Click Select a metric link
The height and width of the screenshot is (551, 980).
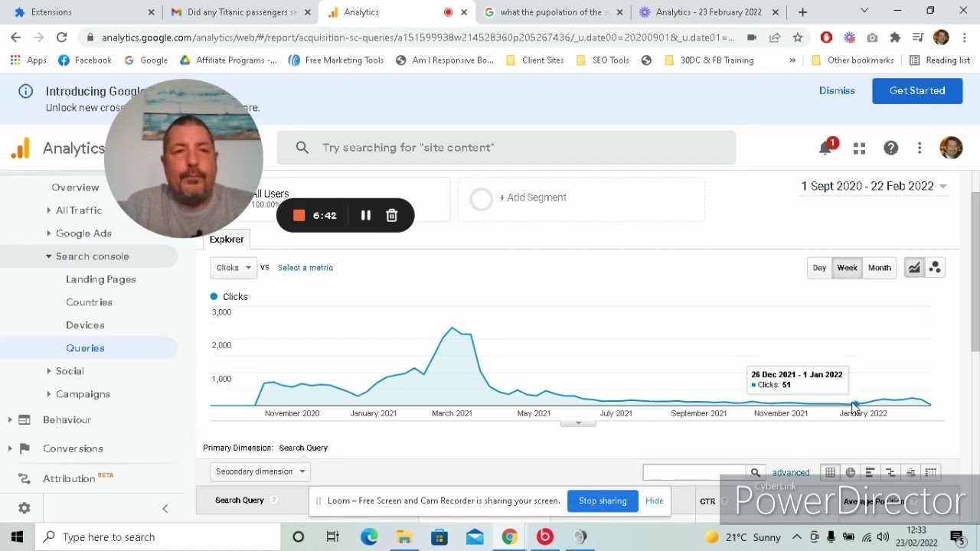tap(305, 268)
